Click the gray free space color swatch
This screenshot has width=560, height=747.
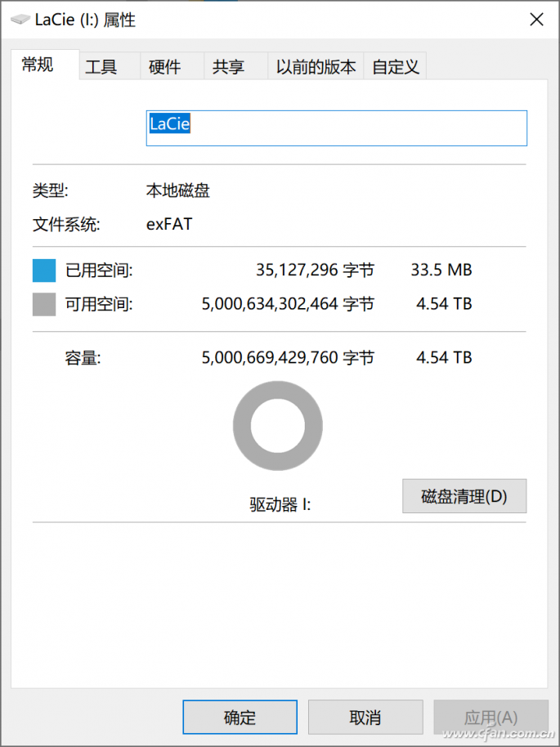[x=44, y=304]
